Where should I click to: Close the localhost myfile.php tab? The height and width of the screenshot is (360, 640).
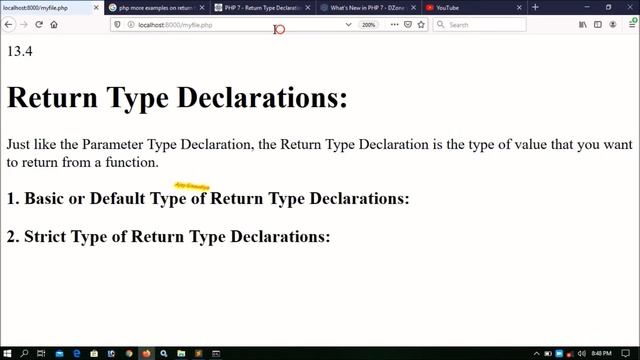(96, 8)
